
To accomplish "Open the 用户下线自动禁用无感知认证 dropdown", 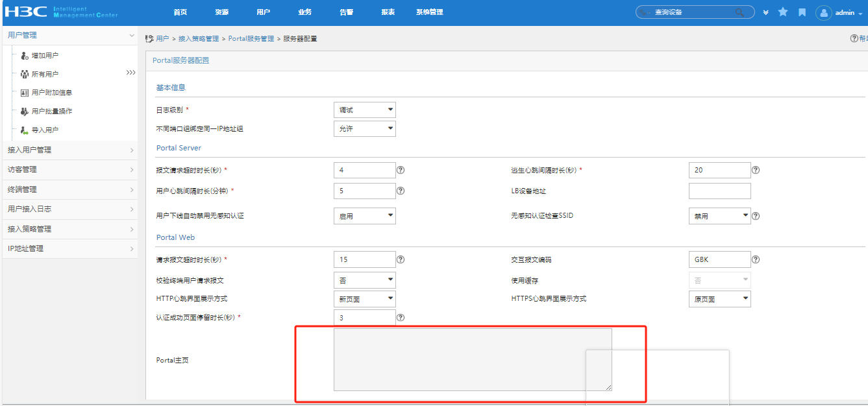I will point(365,216).
